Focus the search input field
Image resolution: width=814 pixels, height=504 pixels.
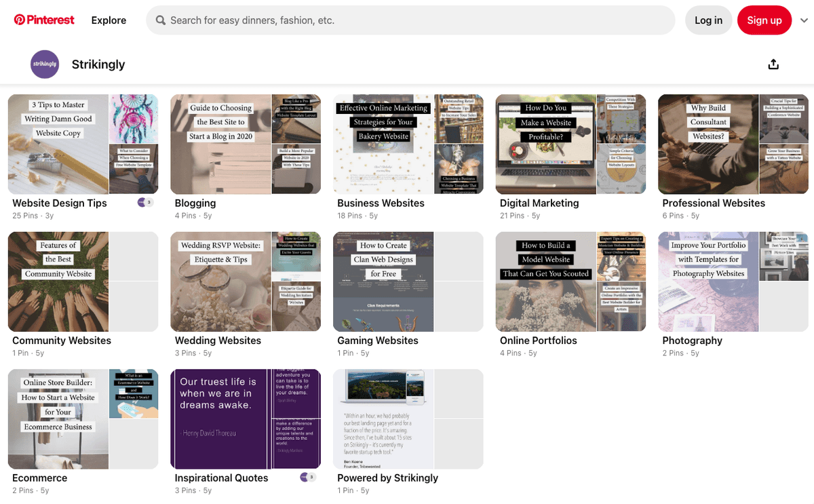click(x=410, y=20)
